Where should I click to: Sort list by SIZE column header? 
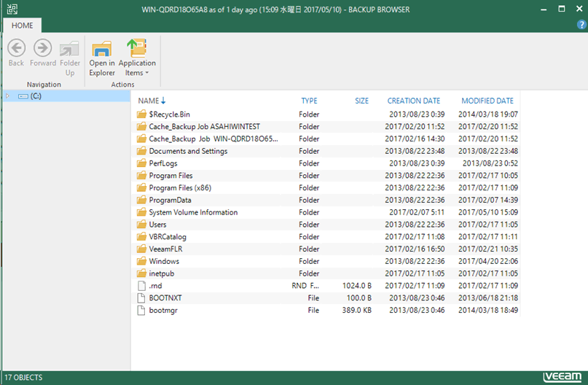[x=362, y=101]
